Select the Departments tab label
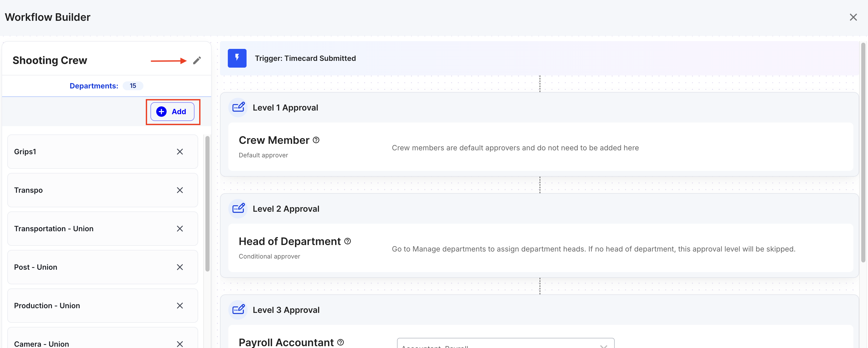Screen dimensions: 868x348 coord(94,86)
